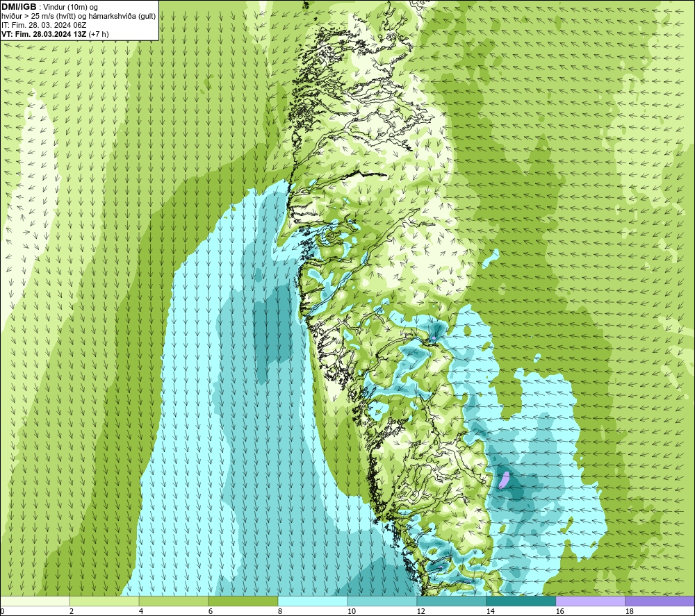The height and width of the screenshot is (616, 695).
Task: Click the legend label '2'
Action: click(x=72, y=611)
